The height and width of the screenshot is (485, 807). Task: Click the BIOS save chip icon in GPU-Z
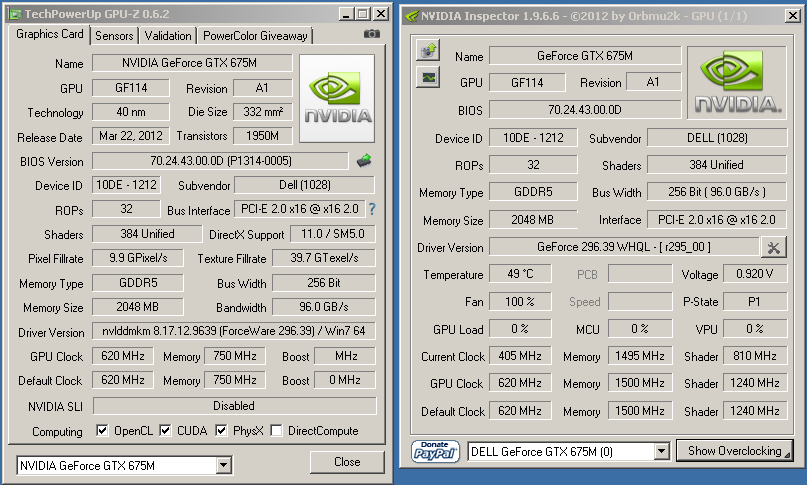364,161
